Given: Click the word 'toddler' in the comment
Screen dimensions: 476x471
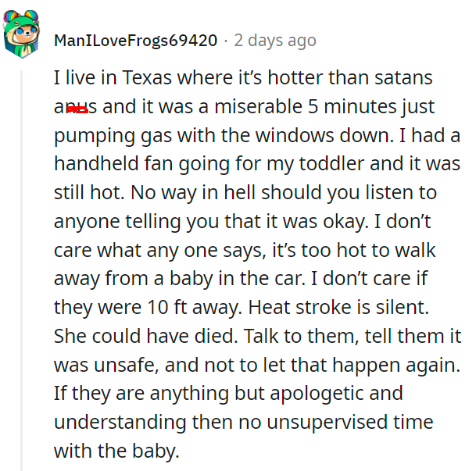Looking at the screenshot, I should pyautogui.click(x=331, y=163).
